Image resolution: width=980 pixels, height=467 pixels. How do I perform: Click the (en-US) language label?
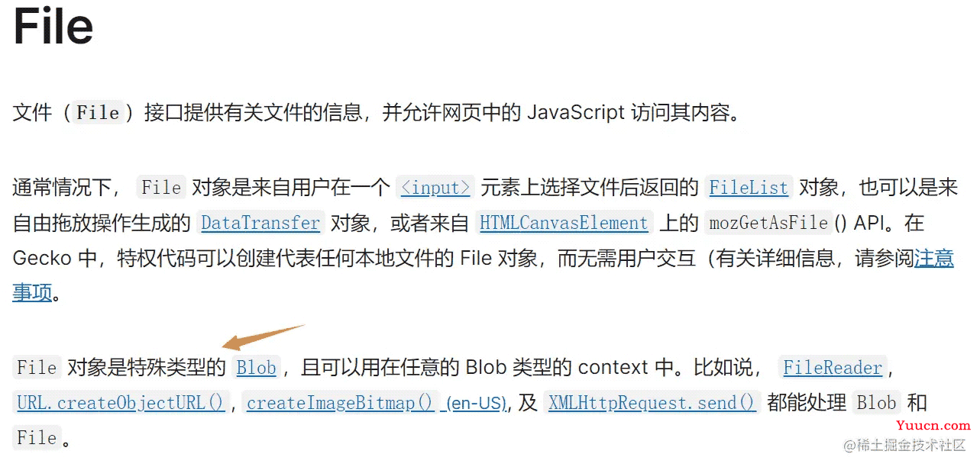(x=475, y=403)
